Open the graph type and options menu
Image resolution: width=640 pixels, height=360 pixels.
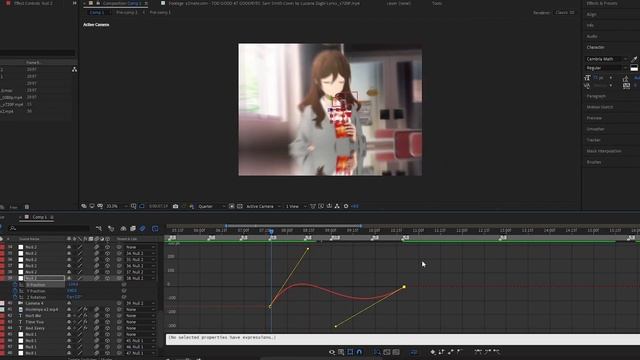341,352
